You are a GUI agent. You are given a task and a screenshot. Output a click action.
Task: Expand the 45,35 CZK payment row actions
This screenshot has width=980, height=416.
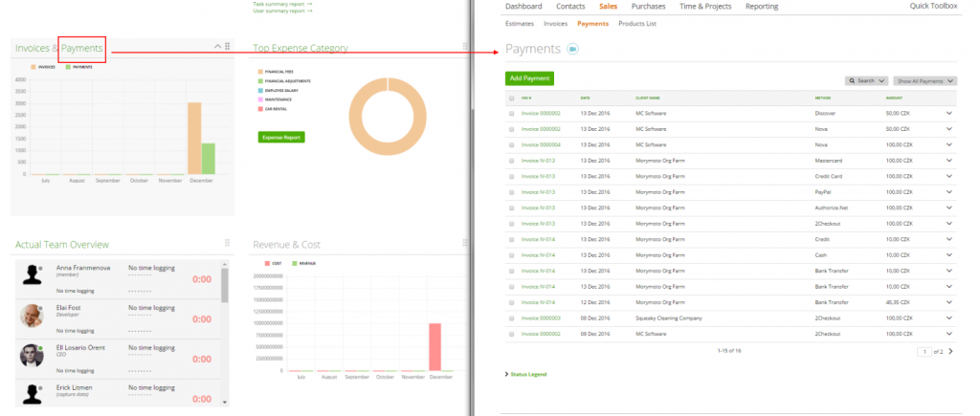(949, 302)
